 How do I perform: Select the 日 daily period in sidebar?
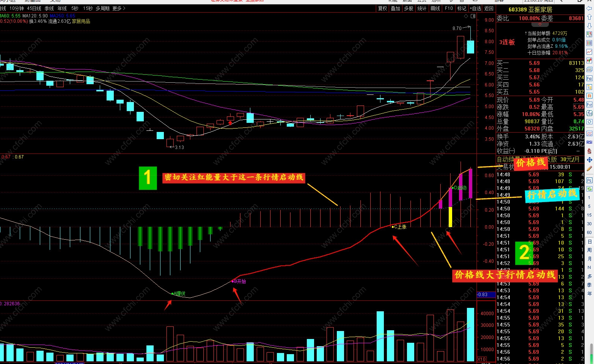[589, 242]
